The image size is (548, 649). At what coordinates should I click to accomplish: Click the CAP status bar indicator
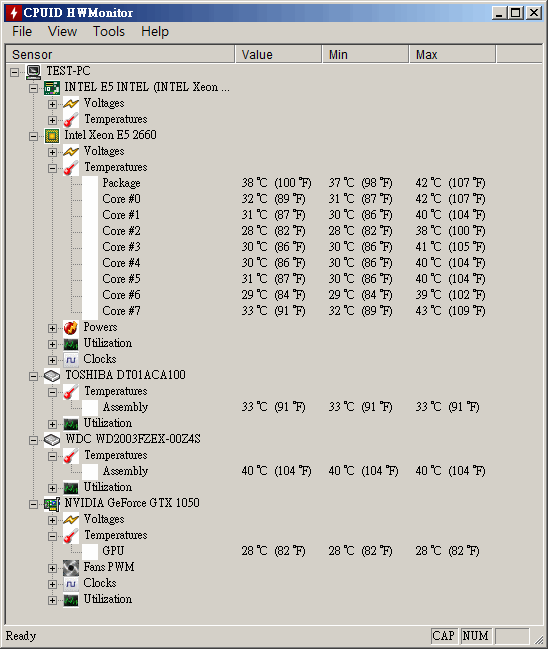[444, 636]
